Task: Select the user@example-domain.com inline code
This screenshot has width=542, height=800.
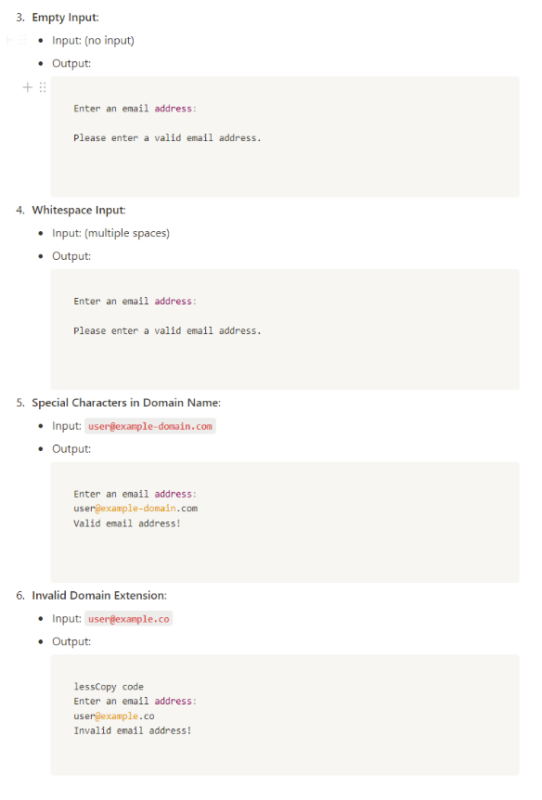Action: click(150, 426)
